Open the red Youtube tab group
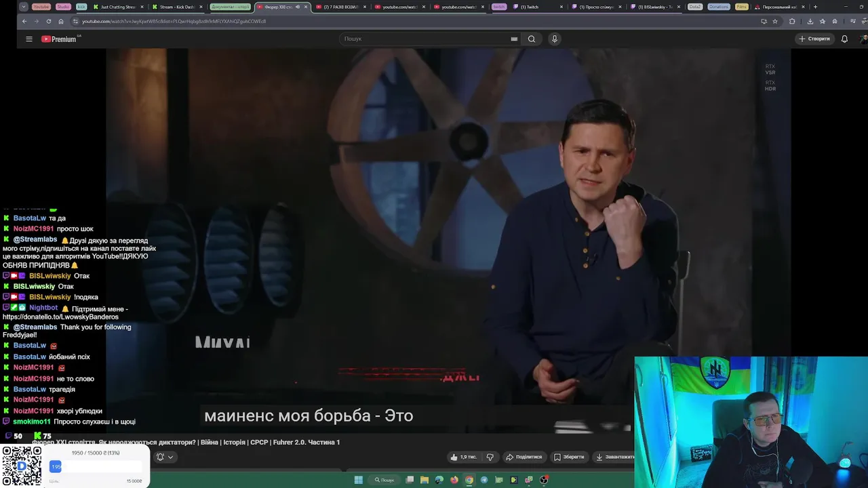The width and height of the screenshot is (868, 488). coord(41,7)
